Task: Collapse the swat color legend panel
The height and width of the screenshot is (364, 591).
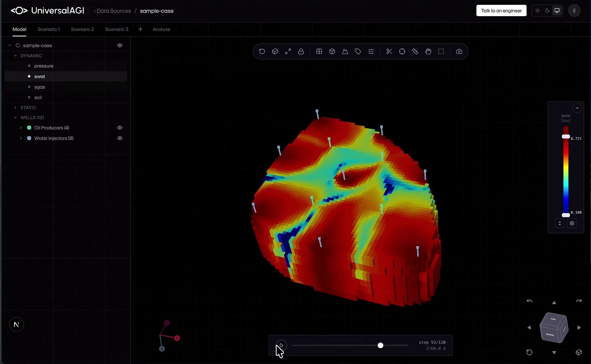Action: coord(577,108)
